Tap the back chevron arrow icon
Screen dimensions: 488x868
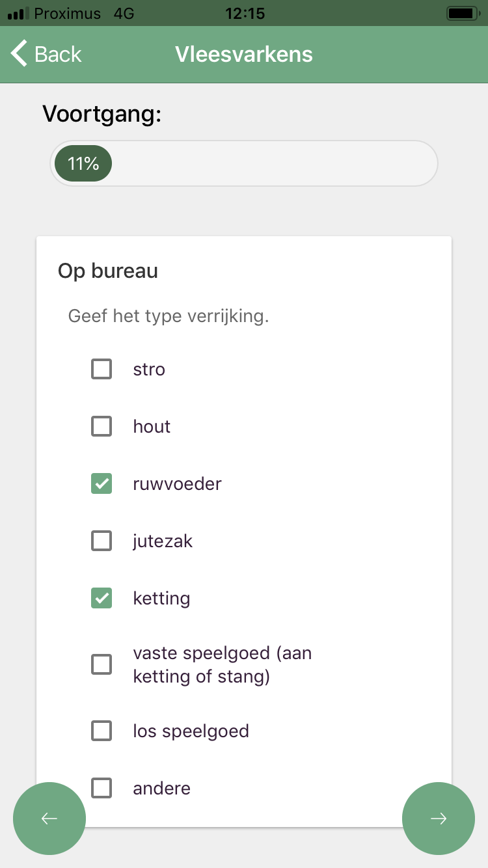17,54
